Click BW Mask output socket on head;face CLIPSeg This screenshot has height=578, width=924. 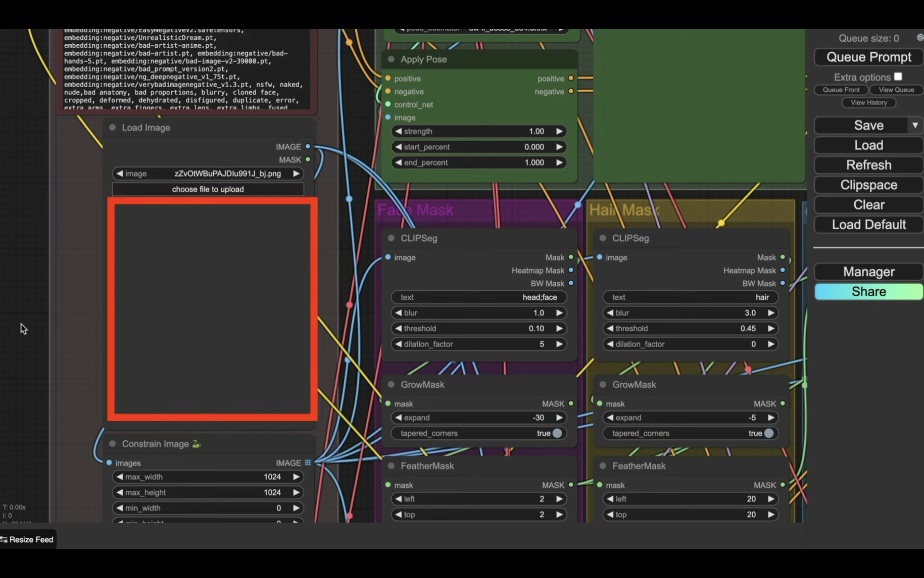pos(571,283)
